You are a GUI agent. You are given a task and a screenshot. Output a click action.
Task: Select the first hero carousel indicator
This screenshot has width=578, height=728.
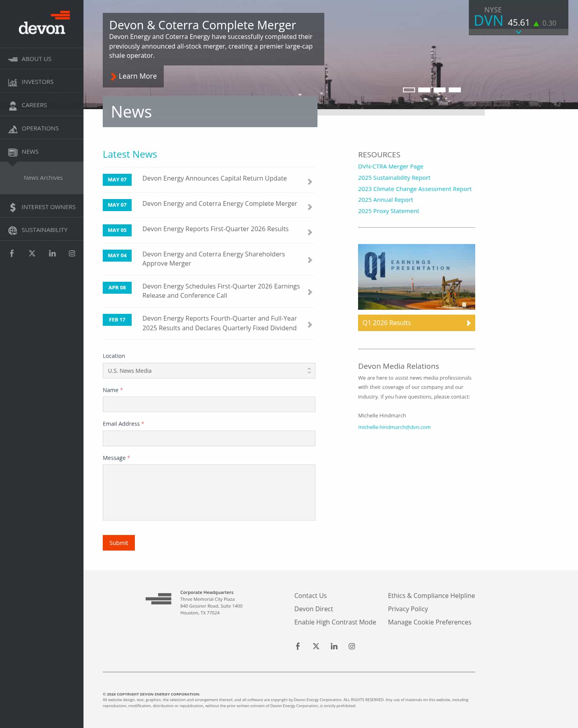[409, 90]
